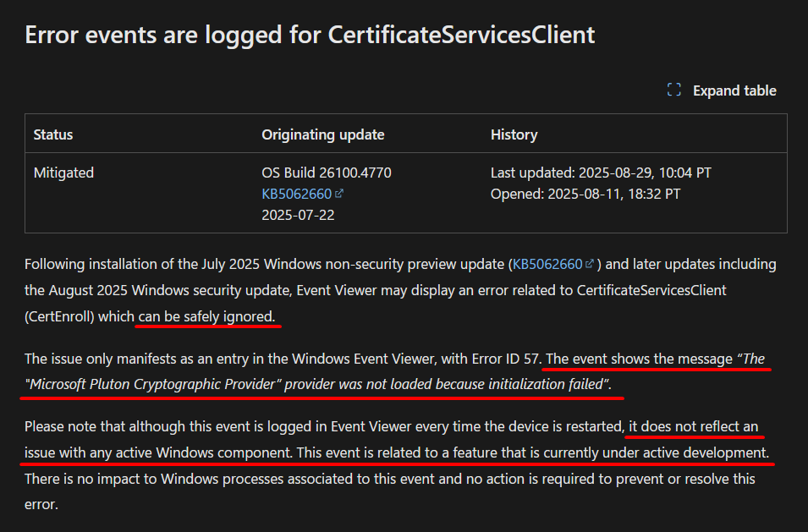Image resolution: width=808 pixels, height=532 pixels.
Task: Click the Originating update column header
Action: [x=323, y=134]
